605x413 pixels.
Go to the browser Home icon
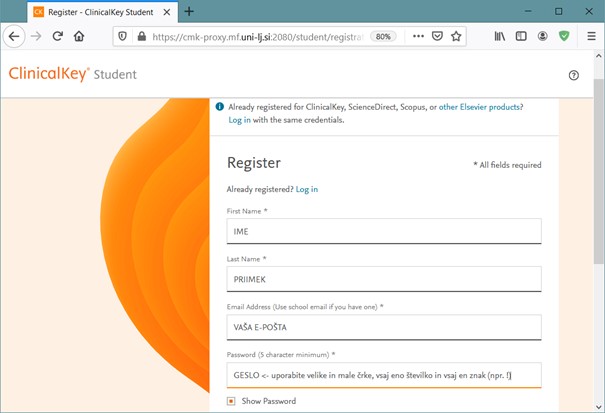(79, 36)
